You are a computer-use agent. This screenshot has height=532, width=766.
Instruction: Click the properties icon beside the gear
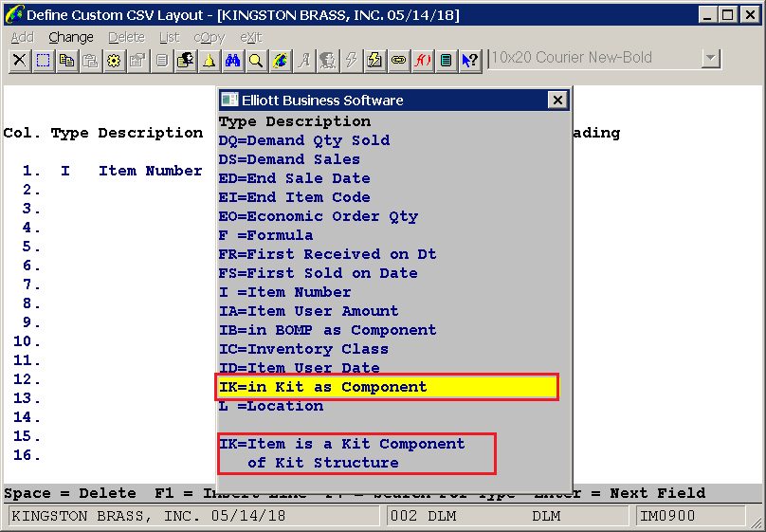pos(137,61)
